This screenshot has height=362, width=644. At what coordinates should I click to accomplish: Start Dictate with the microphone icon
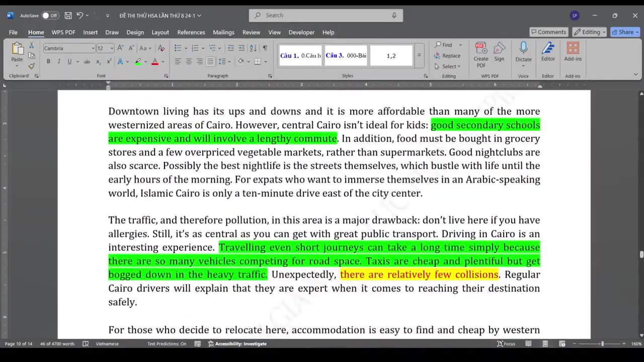coord(523,52)
